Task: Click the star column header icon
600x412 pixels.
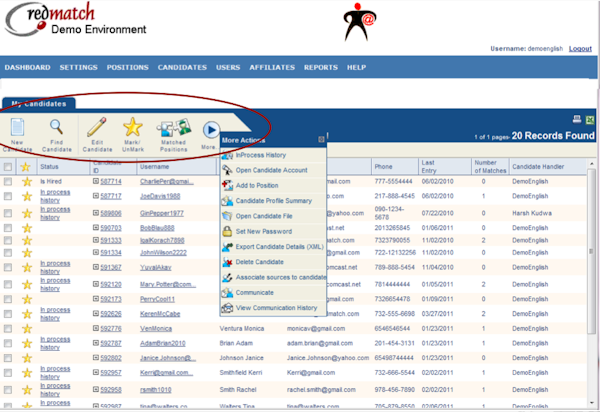Action: pos(26,167)
